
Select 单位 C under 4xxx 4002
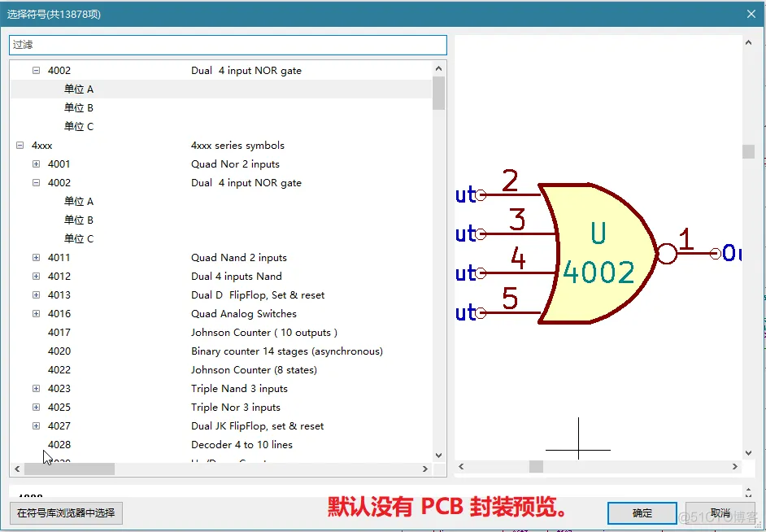(x=221, y=239)
